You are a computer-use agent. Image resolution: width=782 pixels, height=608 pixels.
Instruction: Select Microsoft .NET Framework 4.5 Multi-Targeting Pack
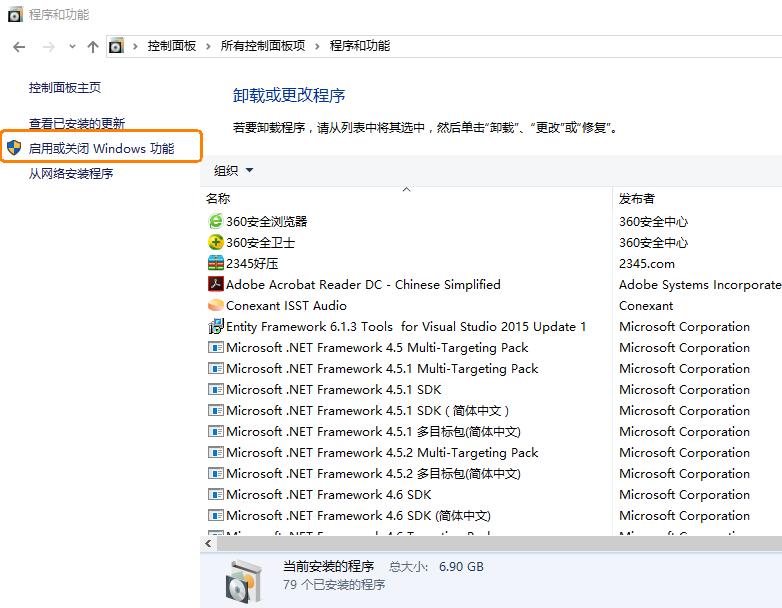tap(377, 347)
